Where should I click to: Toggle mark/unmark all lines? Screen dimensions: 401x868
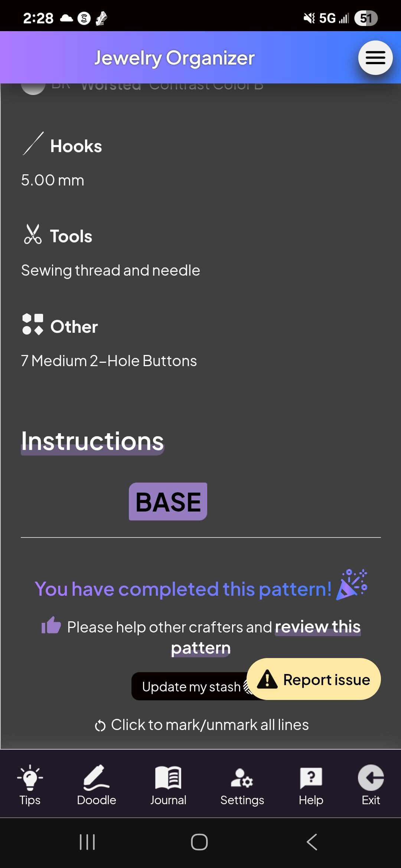coord(201,725)
